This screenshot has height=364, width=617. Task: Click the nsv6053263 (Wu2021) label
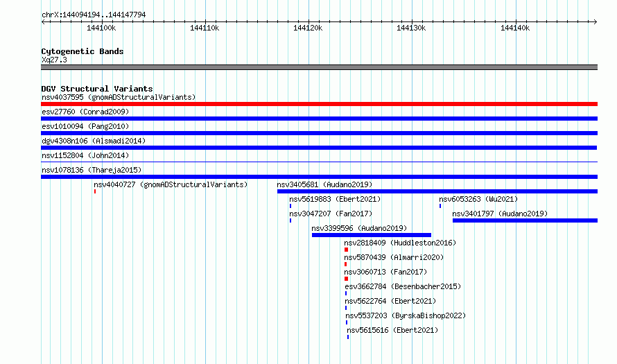478,199
